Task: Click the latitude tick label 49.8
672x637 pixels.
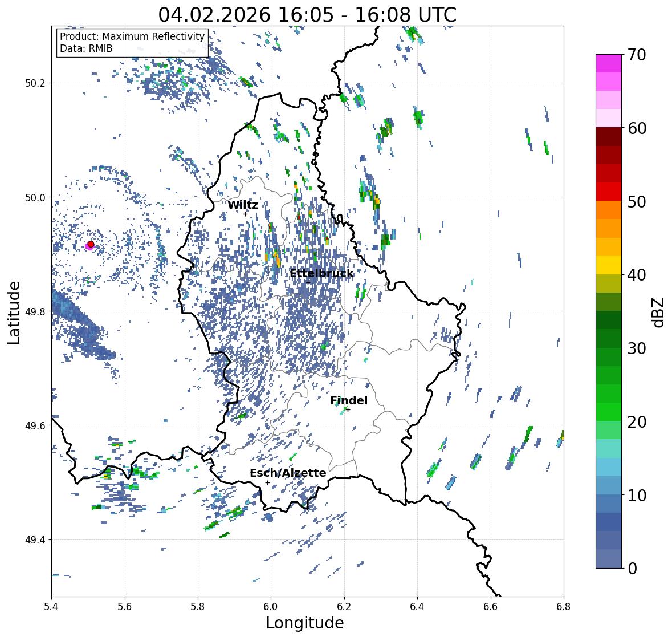Action: point(35,311)
